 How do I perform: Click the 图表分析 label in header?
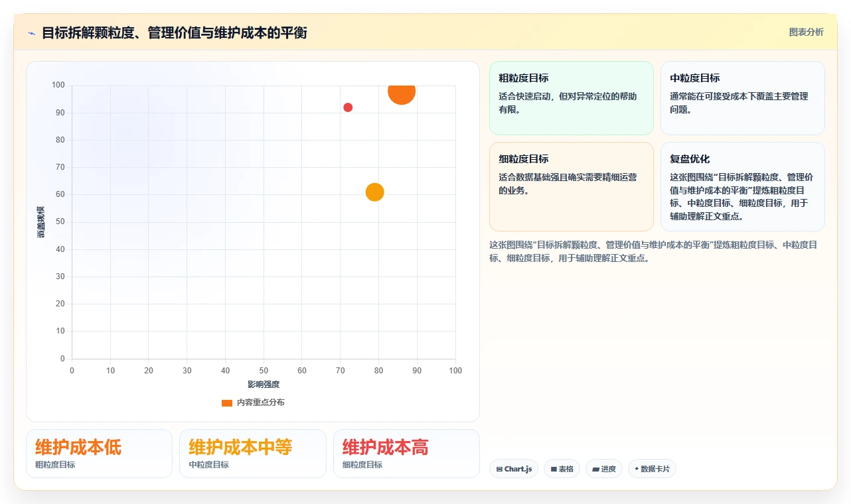pos(806,32)
